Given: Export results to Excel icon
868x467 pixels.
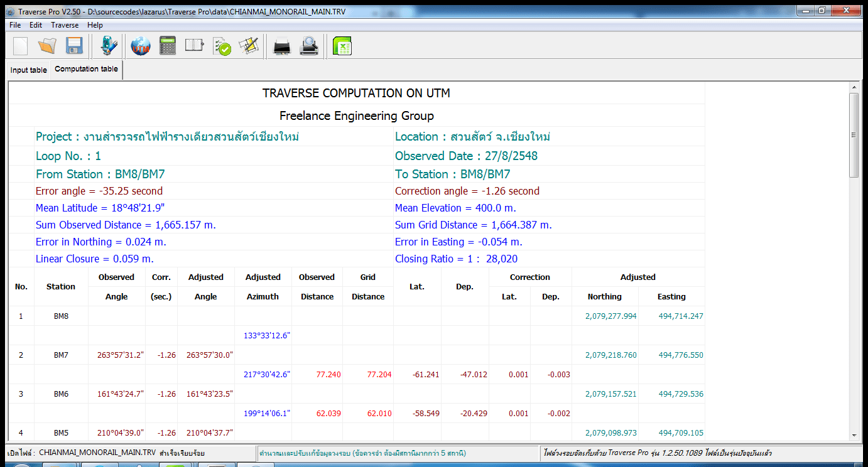Looking at the screenshot, I should pyautogui.click(x=342, y=46).
